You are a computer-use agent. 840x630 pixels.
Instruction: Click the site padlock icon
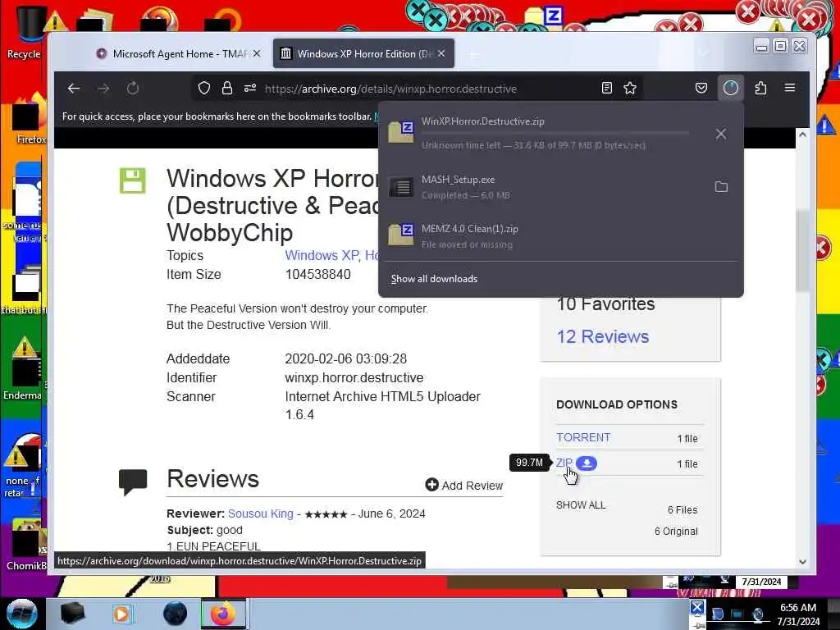227,88
